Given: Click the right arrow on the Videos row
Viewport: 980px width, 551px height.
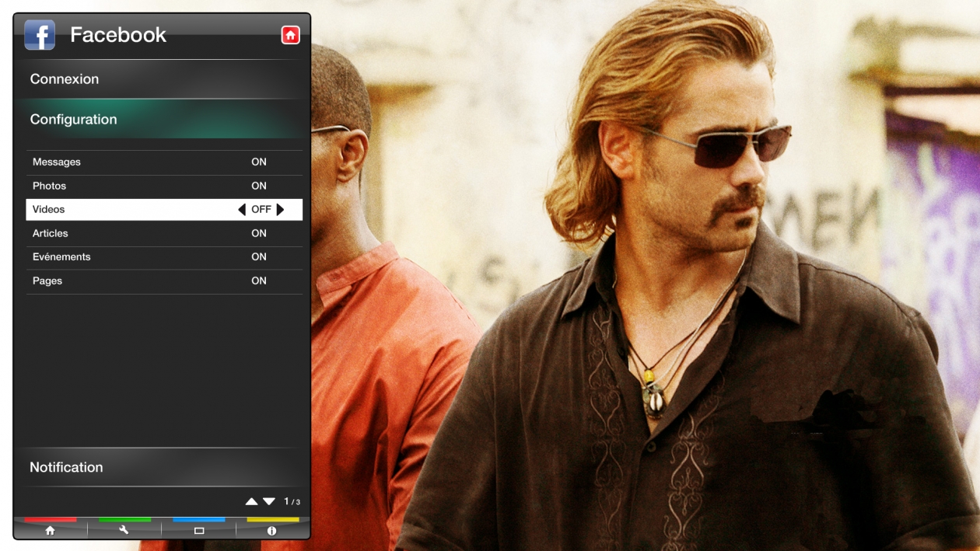Looking at the screenshot, I should [281, 210].
